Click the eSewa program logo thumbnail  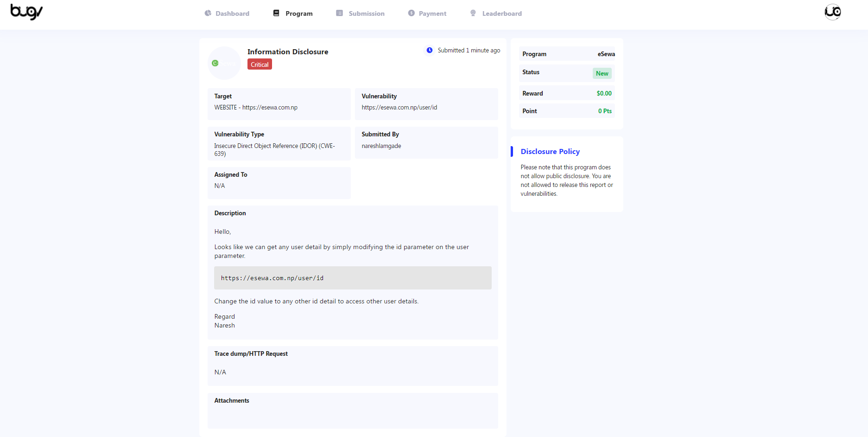[224, 63]
